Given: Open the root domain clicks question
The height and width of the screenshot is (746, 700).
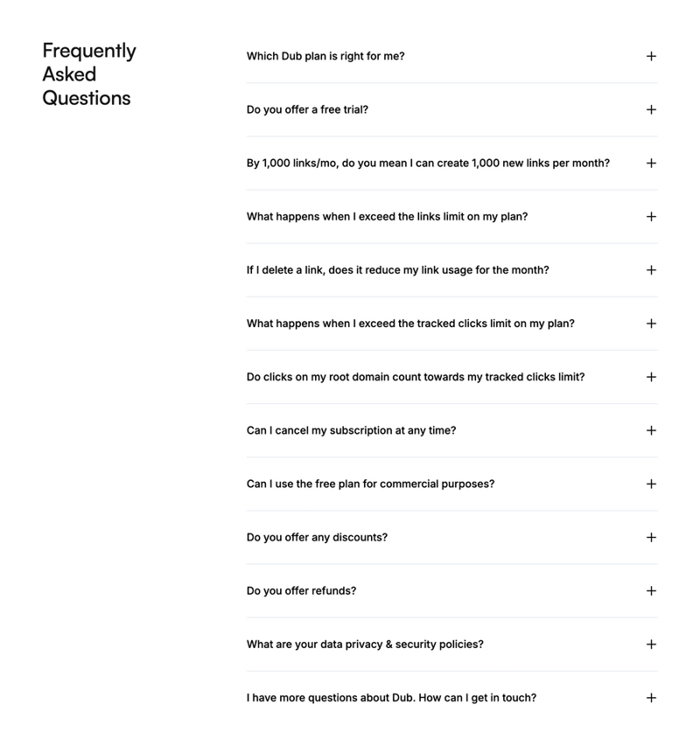Looking at the screenshot, I should pyautogui.click(x=452, y=377).
